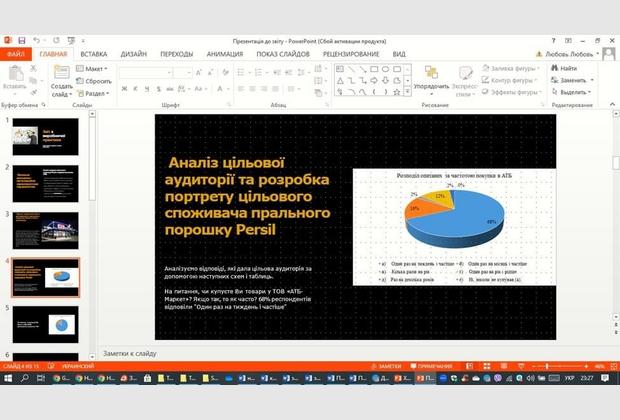Open the Layout (Макет) dropdown
This screenshot has width=620, height=420.
click(x=92, y=69)
